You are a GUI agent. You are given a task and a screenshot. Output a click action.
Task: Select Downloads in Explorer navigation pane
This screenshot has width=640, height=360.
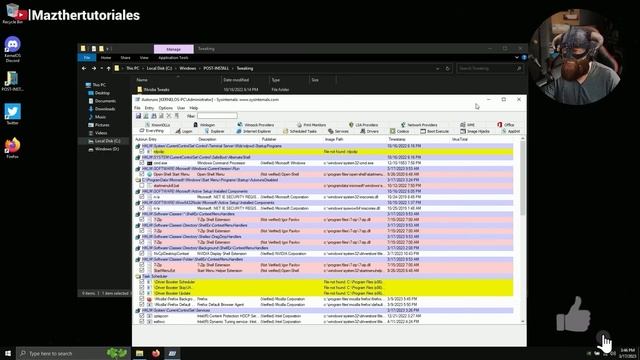(x=105, y=109)
